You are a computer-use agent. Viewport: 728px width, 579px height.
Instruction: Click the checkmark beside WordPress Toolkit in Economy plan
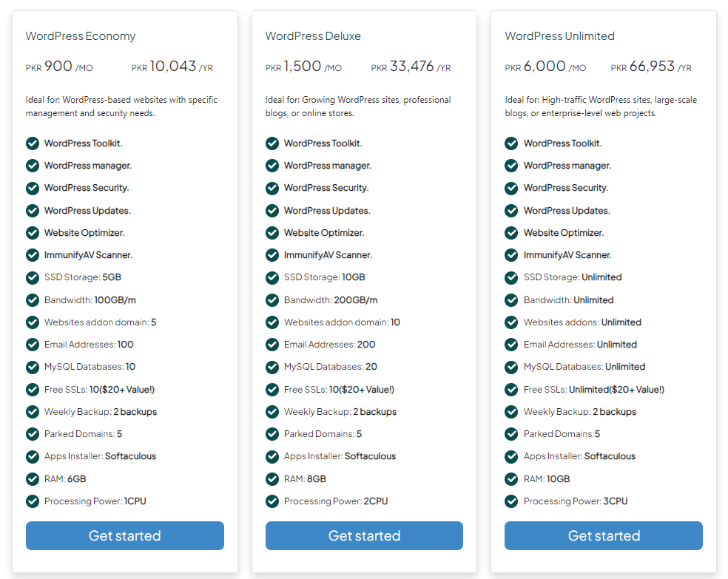pyautogui.click(x=33, y=143)
